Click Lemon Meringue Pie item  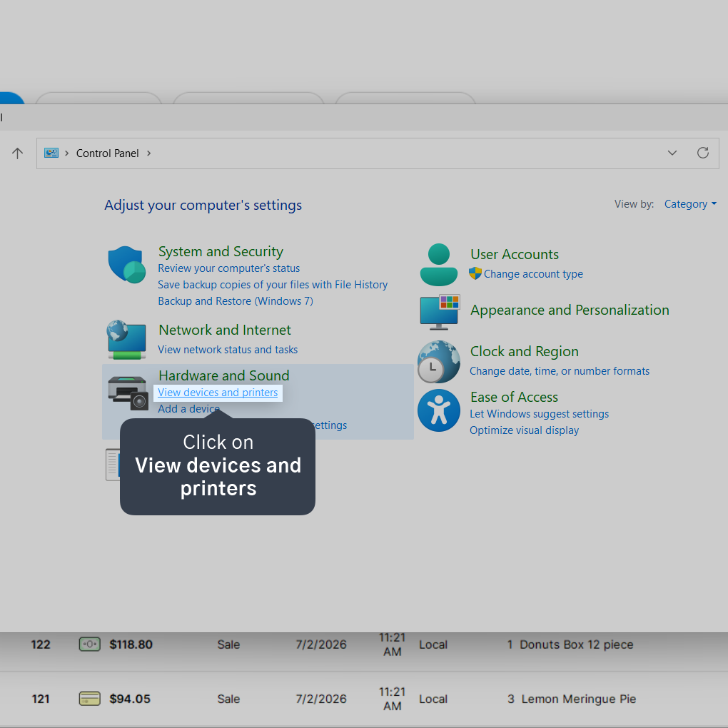click(x=579, y=699)
